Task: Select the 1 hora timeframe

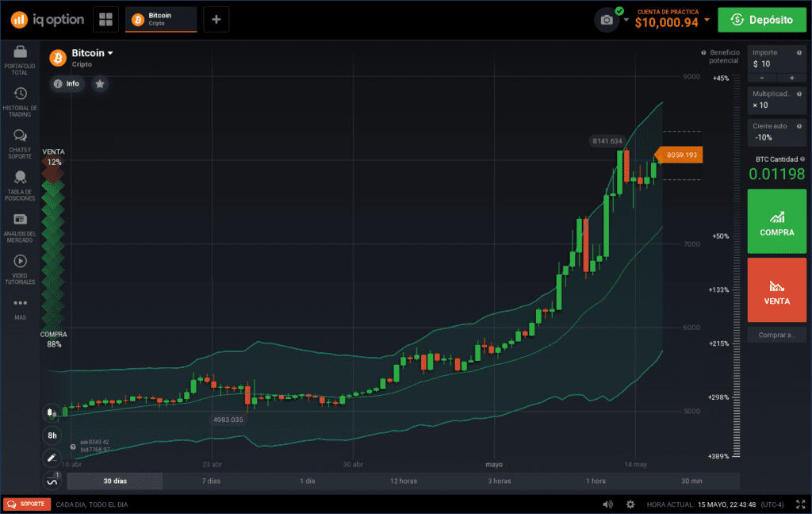Action: pos(596,481)
